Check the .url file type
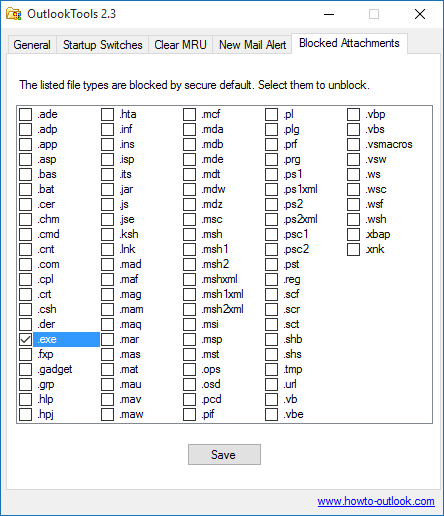 [271, 384]
